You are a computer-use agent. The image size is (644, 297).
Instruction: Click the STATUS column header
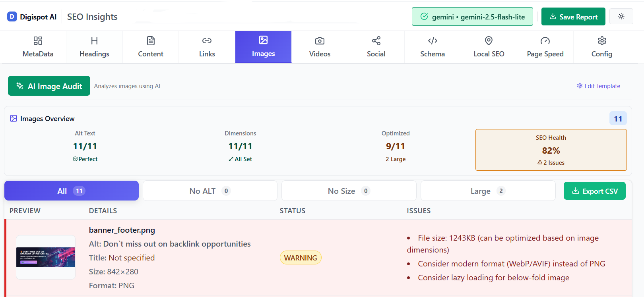click(x=292, y=210)
